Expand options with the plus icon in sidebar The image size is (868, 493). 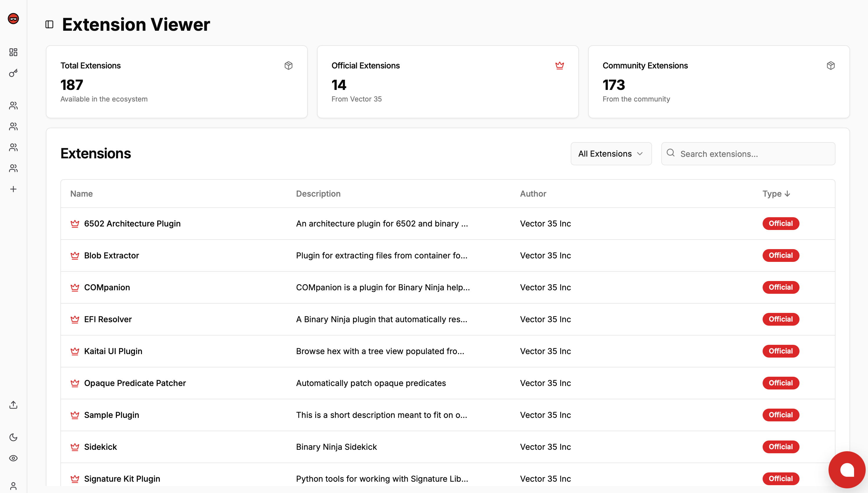tap(13, 189)
